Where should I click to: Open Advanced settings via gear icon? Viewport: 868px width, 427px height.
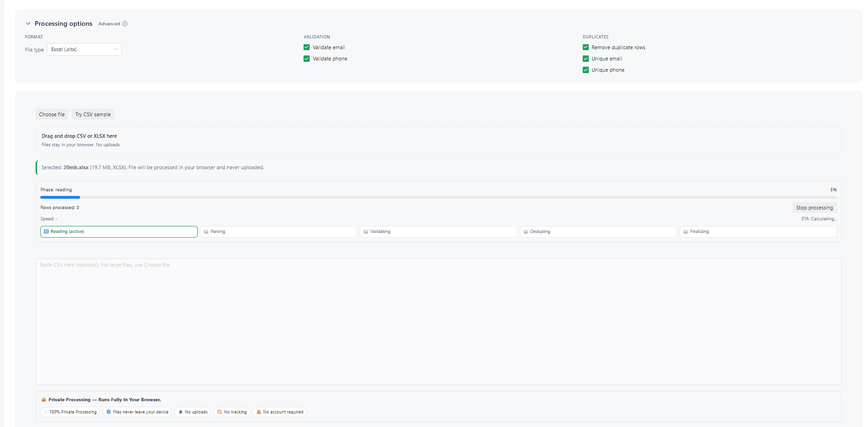point(125,23)
